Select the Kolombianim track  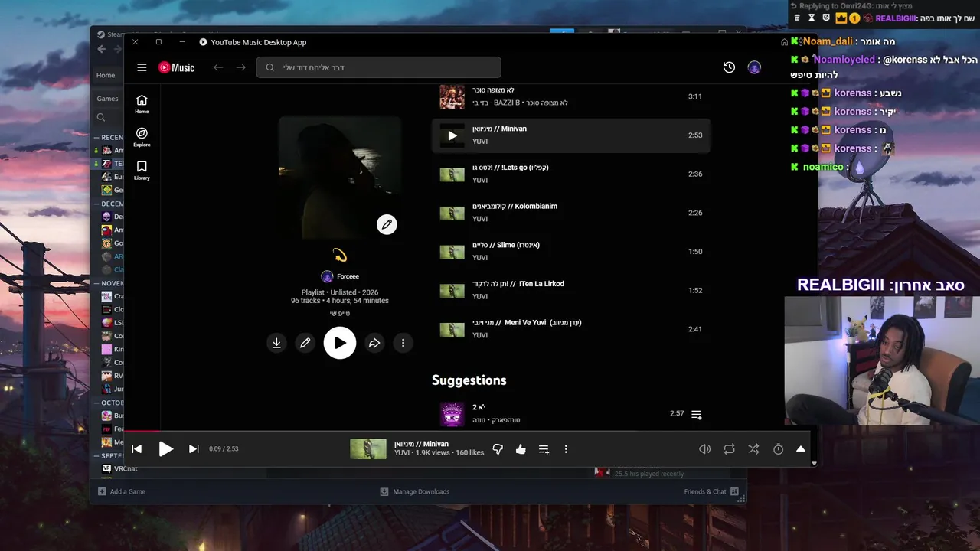[571, 213]
